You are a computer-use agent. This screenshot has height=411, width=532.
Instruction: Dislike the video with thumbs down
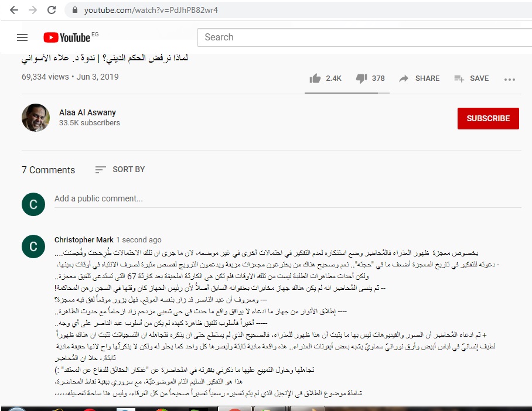click(x=362, y=78)
